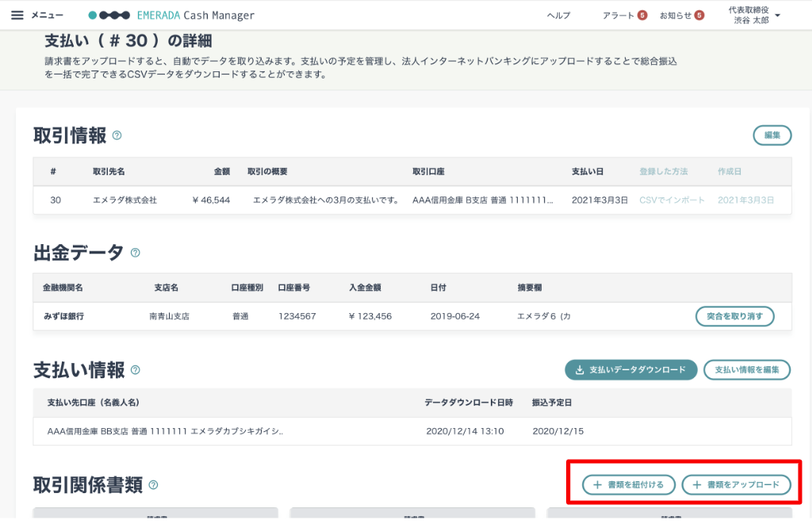
Task: Select the みずほ銀行 withdrawal data row
Action: click(x=412, y=316)
